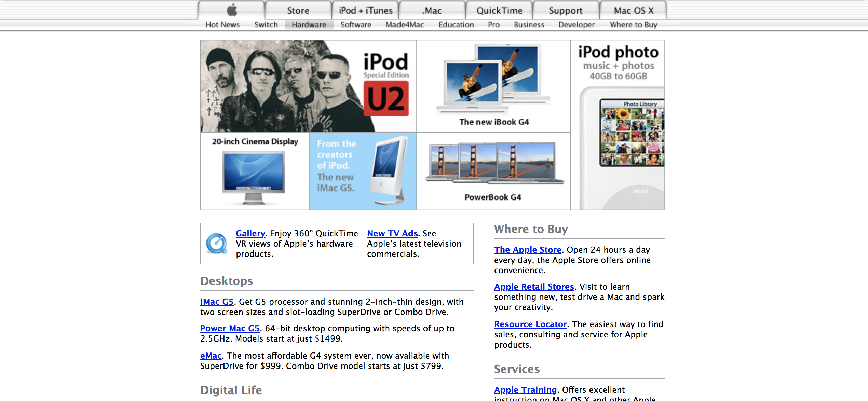Select the QuickTime tab
Screen dimensions: 868x401
pyautogui.click(x=499, y=10)
